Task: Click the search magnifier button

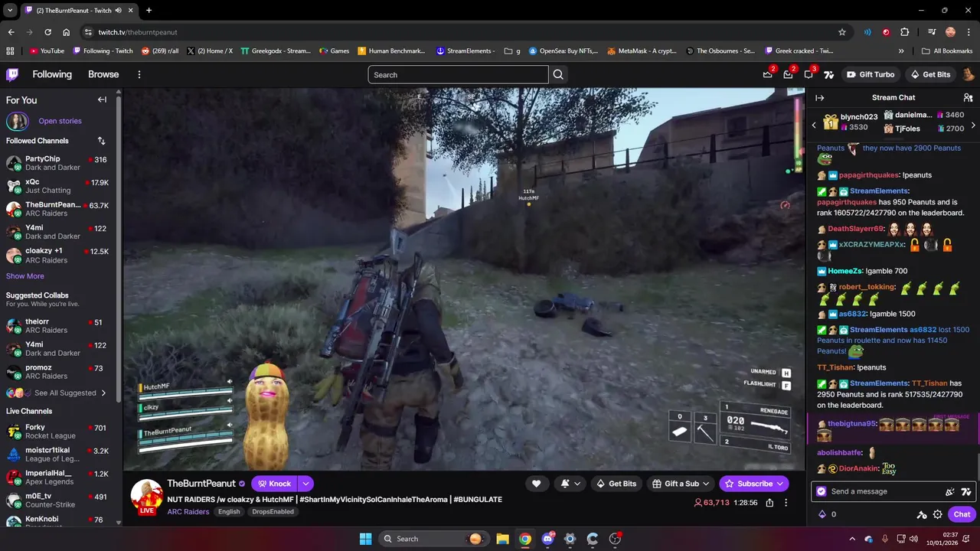Action: [558, 74]
